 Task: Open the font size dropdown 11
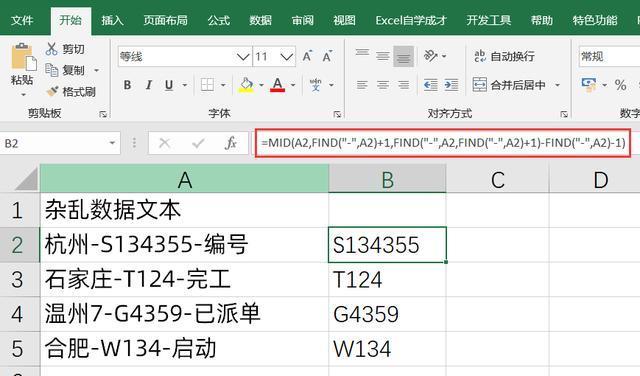pos(287,57)
